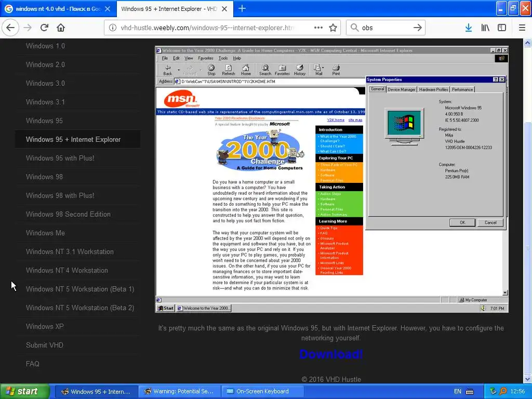Open Windows NT 4 Workstation page
Viewport: 532px width, 399px height.
67,270
